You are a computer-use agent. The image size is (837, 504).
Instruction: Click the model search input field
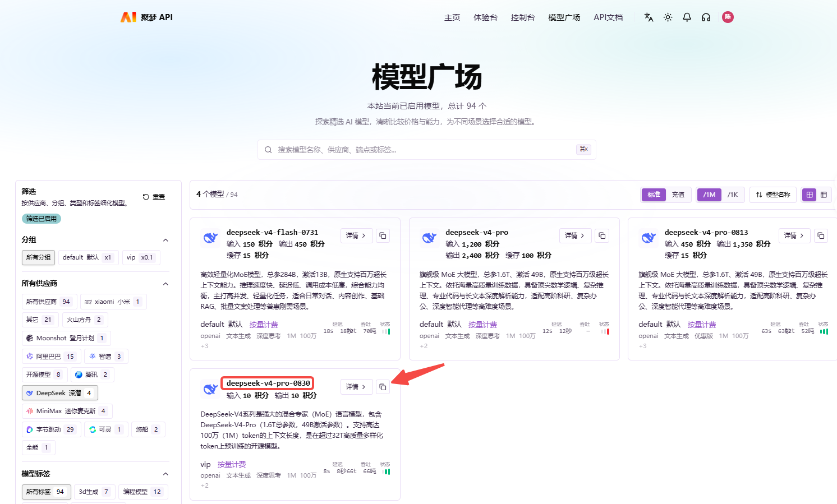(426, 150)
